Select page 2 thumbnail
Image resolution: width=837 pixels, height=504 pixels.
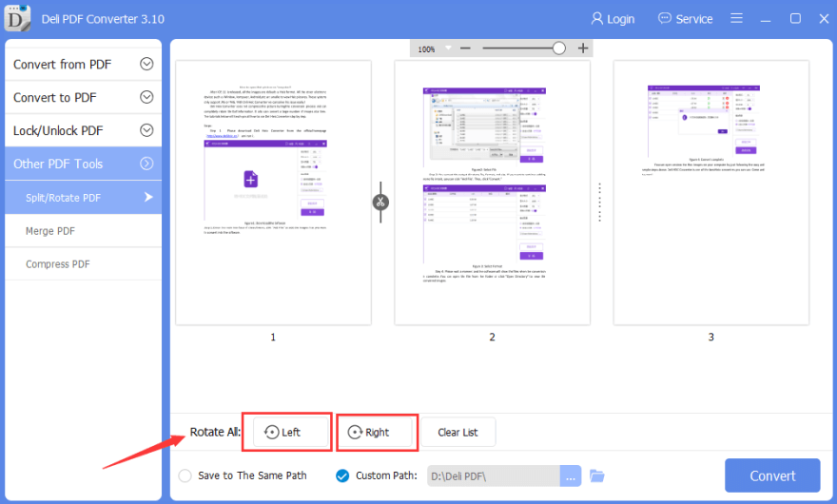(492, 192)
